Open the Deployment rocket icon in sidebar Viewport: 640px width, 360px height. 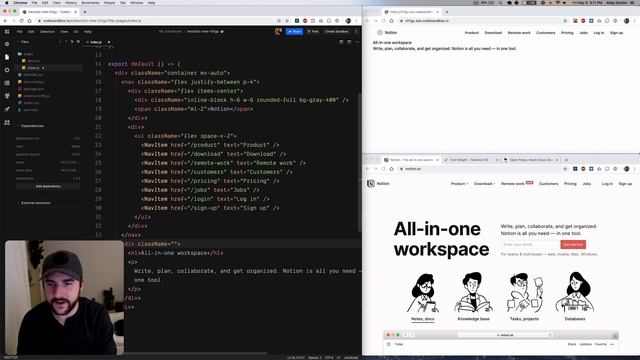7,109
